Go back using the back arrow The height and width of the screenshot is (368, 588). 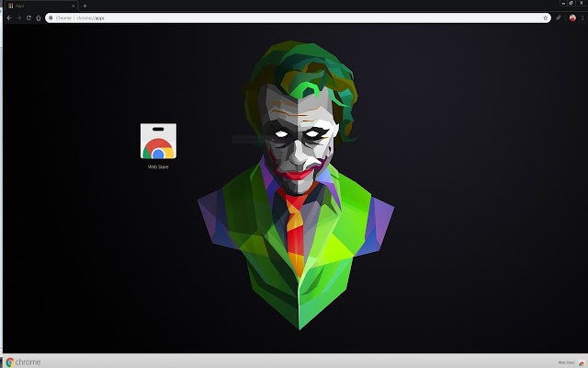(x=8, y=17)
